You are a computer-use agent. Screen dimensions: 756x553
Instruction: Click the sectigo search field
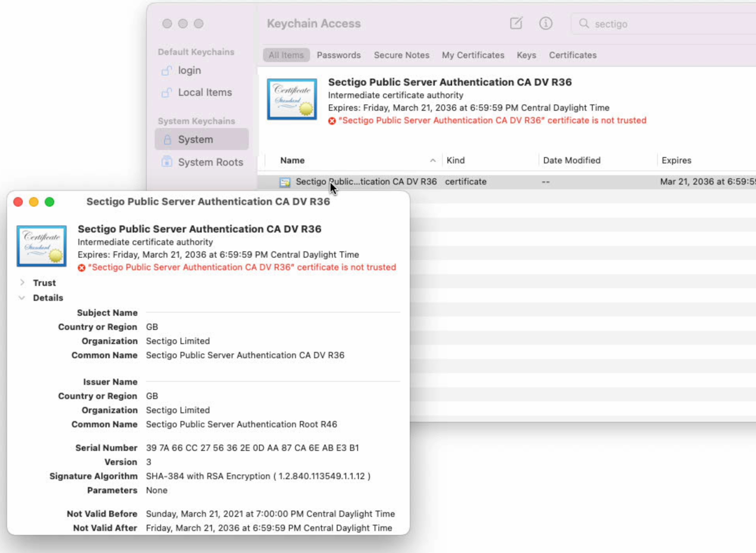664,24
